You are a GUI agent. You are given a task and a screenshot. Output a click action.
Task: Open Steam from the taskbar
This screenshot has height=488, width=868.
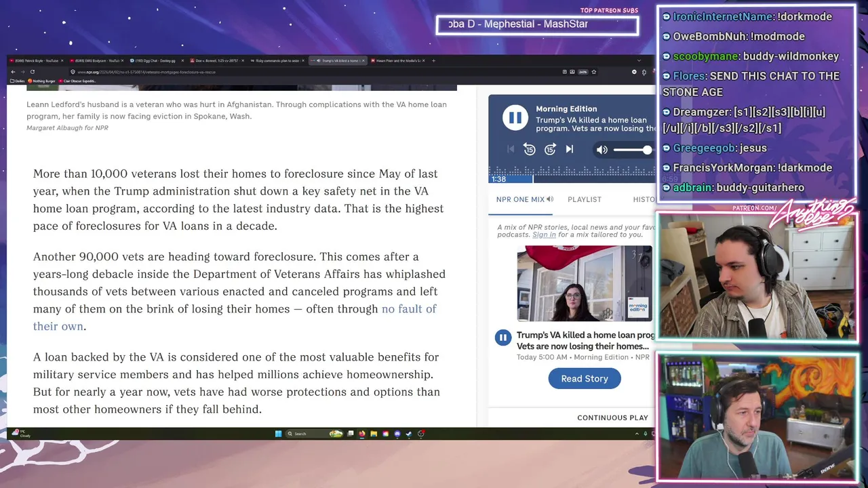(409, 434)
